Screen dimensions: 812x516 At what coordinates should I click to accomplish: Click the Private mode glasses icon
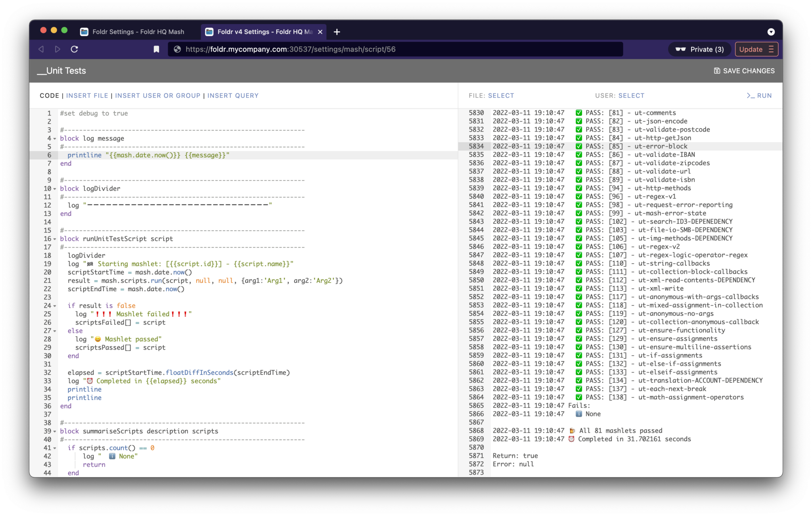(680, 49)
